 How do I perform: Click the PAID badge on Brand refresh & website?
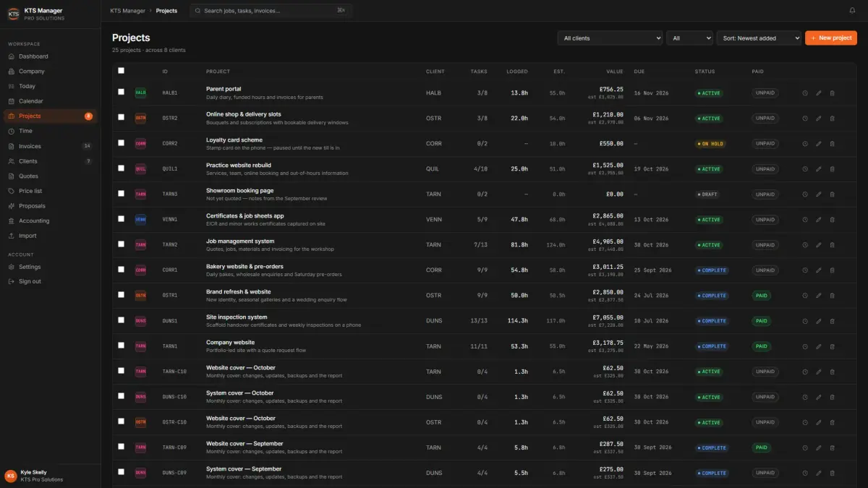760,296
